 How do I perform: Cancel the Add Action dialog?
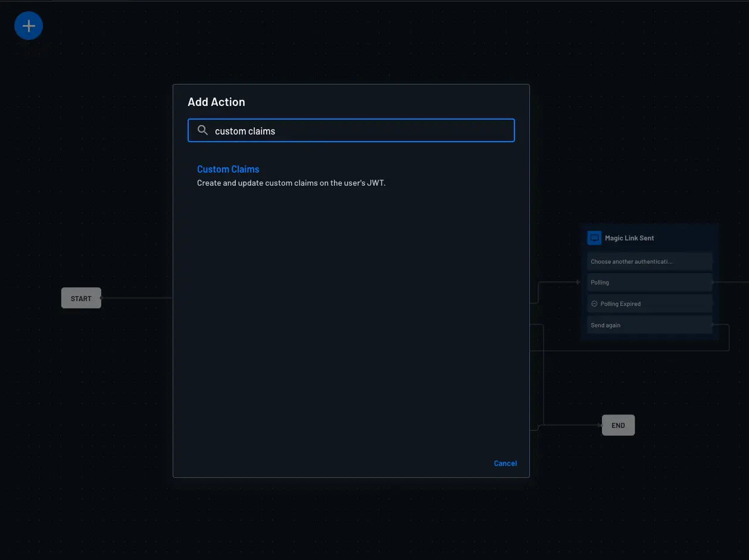pos(505,463)
